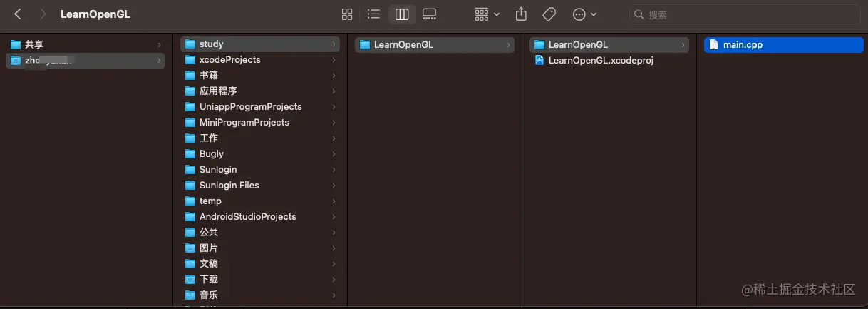This screenshot has height=309, width=868.
Task: Select the temp folder name
Action: coord(210,201)
